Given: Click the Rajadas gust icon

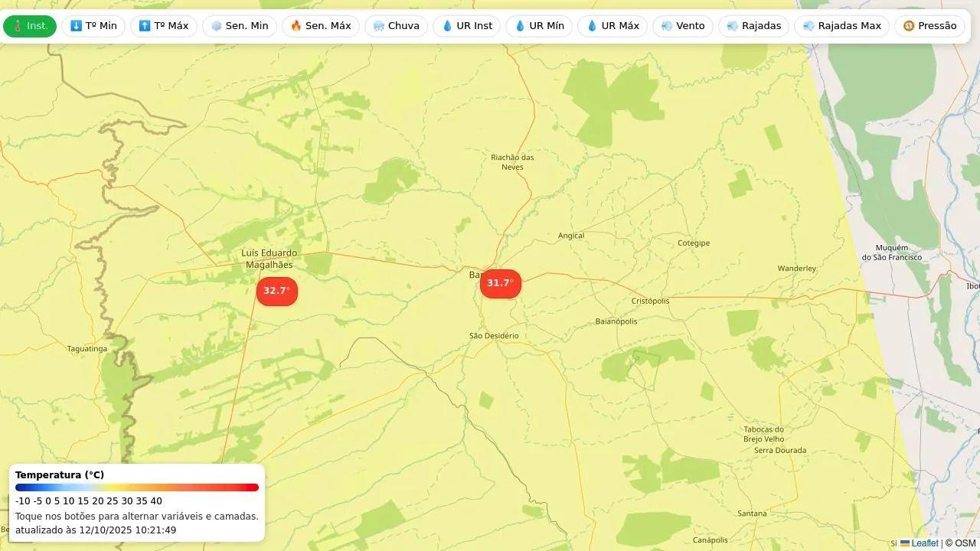Looking at the screenshot, I should pos(733,26).
